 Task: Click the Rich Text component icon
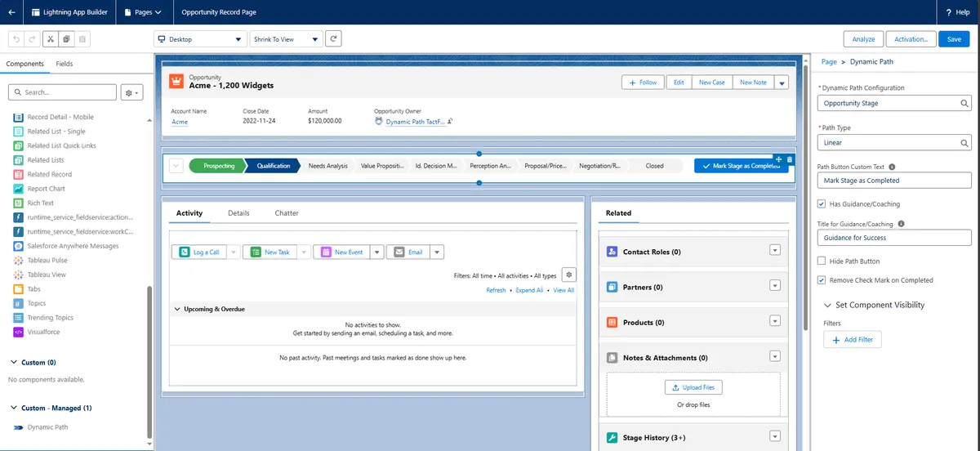[19, 203]
